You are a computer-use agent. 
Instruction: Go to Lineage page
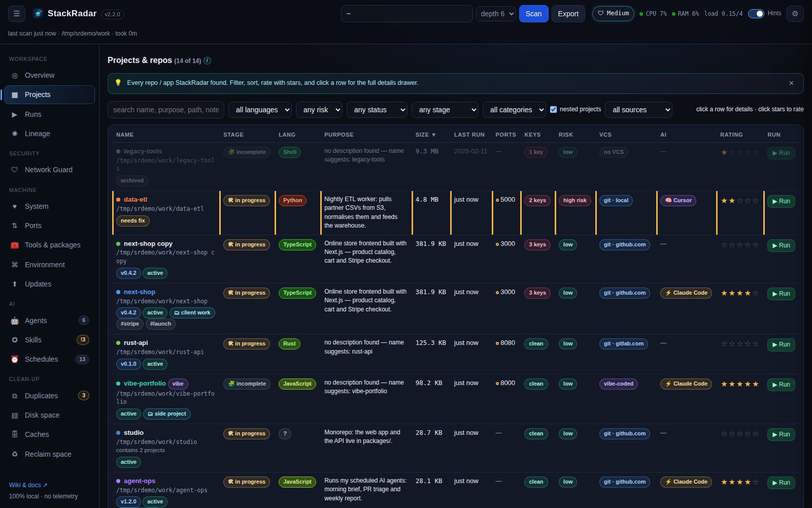(x=49, y=134)
